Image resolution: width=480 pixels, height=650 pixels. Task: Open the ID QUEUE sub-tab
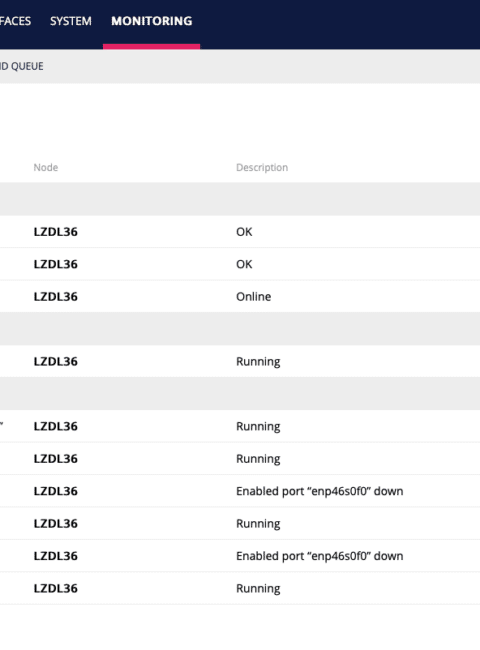pyautogui.click(x=22, y=66)
